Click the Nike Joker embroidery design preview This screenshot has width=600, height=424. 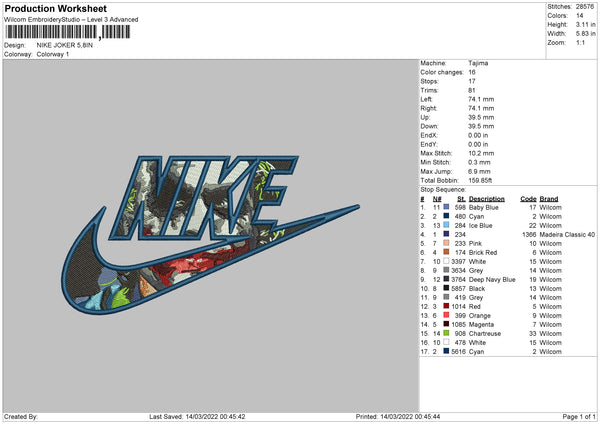[x=210, y=235]
